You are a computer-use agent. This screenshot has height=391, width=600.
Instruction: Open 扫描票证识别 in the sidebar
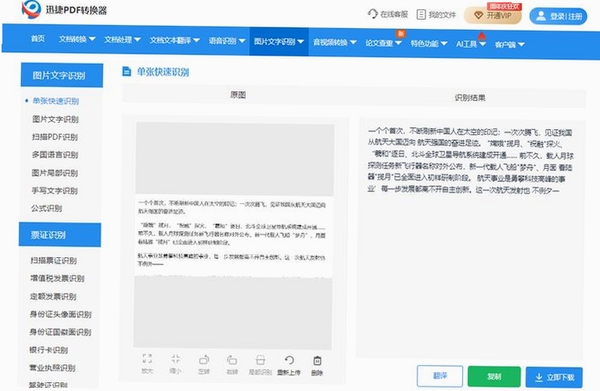pyautogui.click(x=54, y=261)
